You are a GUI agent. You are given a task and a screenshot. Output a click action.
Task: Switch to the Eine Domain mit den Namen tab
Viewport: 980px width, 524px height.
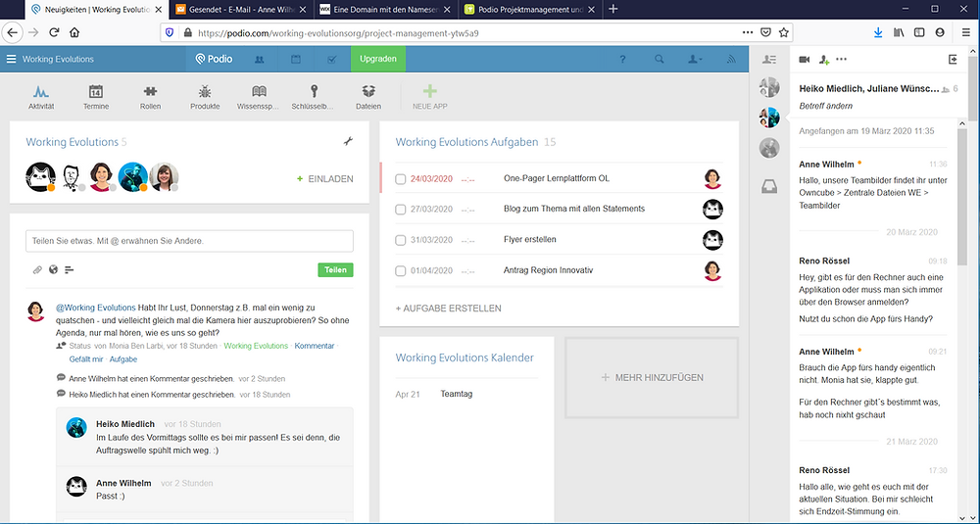(387, 9)
